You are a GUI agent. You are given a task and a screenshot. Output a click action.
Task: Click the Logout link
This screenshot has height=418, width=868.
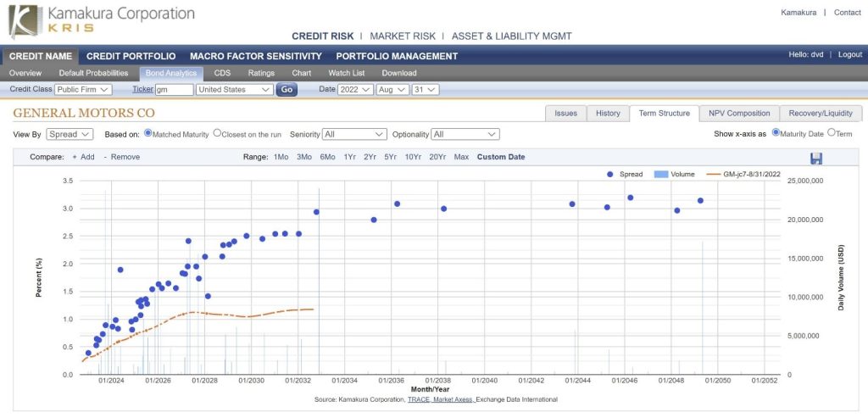coord(849,54)
